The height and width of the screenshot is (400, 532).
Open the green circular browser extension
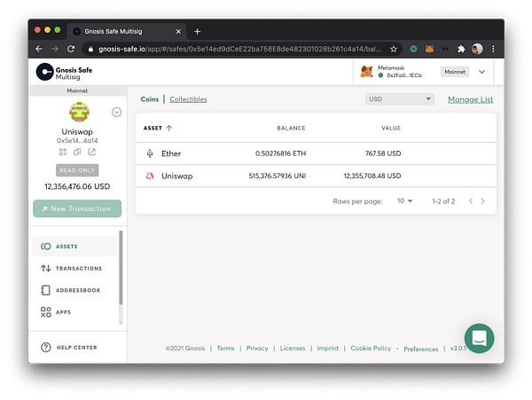click(413, 49)
